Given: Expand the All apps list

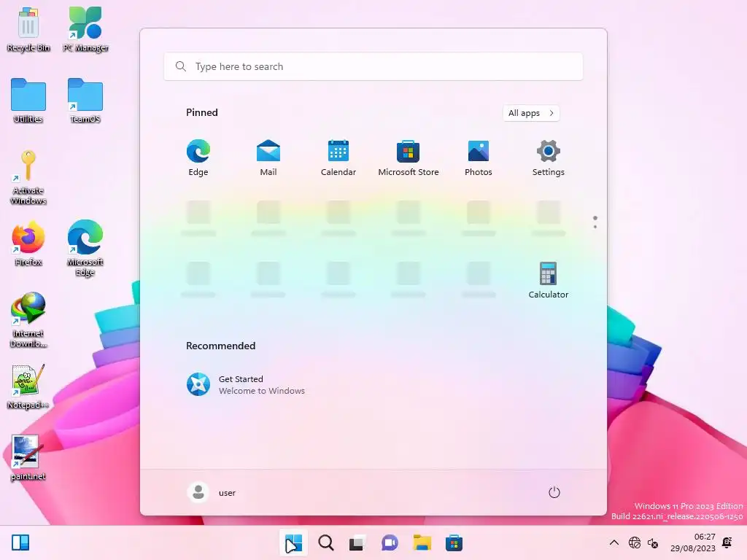Looking at the screenshot, I should pos(531,113).
